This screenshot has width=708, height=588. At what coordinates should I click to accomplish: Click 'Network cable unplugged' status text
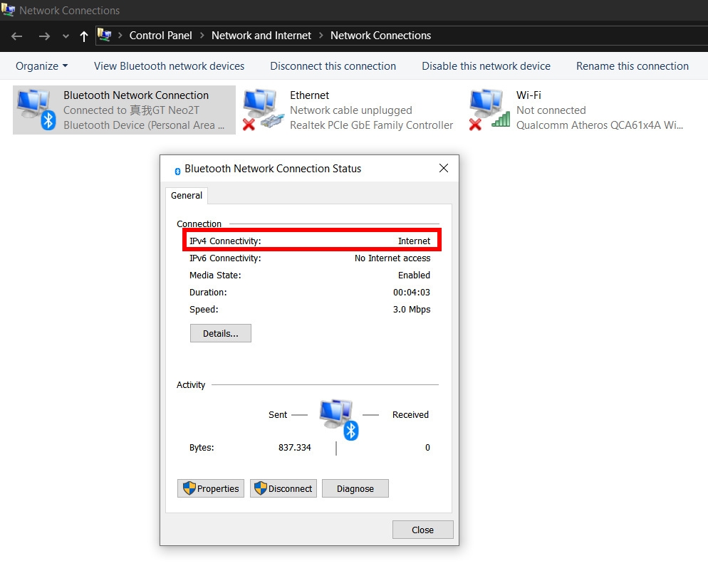pyautogui.click(x=351, y=110)
